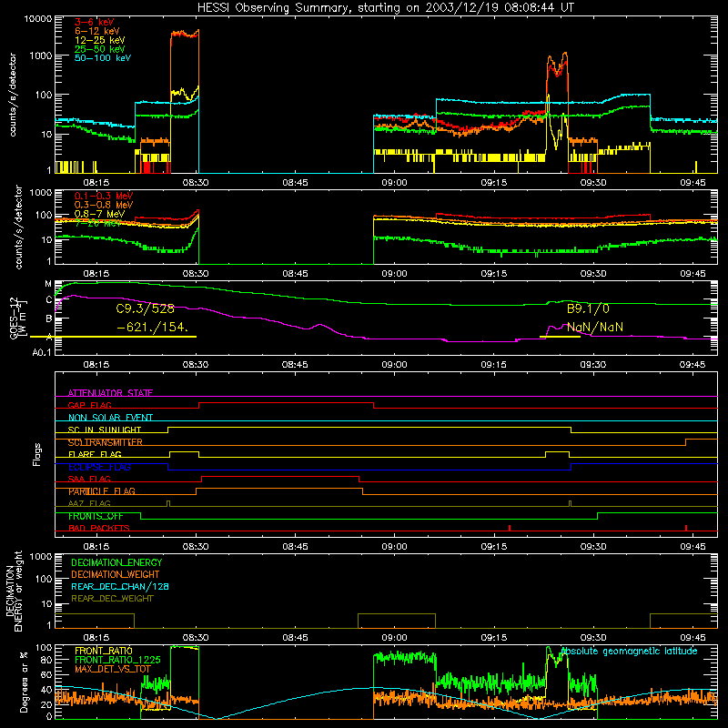
Task: Select the 0.1-0.3 MeV legend label
Action: (x=104, y=196)
